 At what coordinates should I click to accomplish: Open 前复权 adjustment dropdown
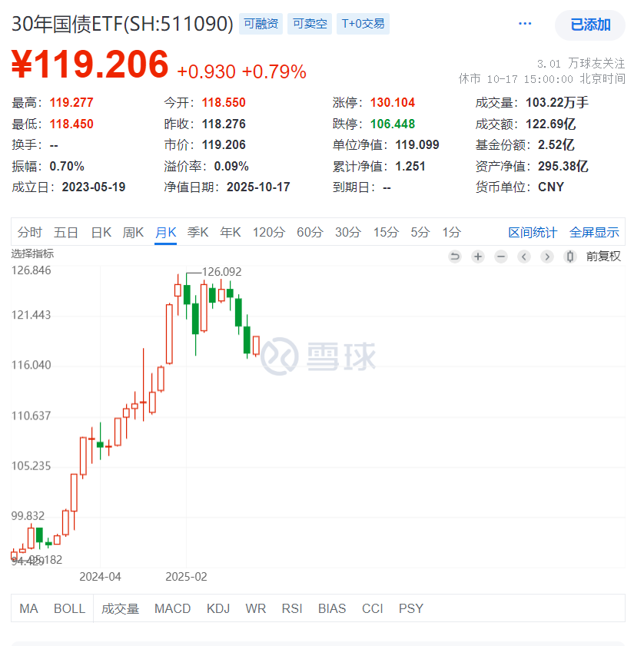pyautogui.click(x=603, y=257)
